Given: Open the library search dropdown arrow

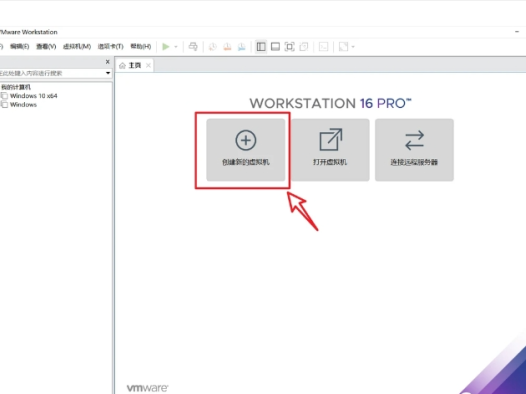Looking at the screenshot, I should tap(108, 73).
